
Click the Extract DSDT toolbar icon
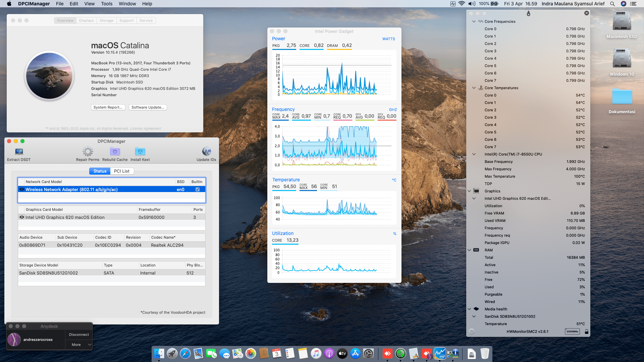19,152
